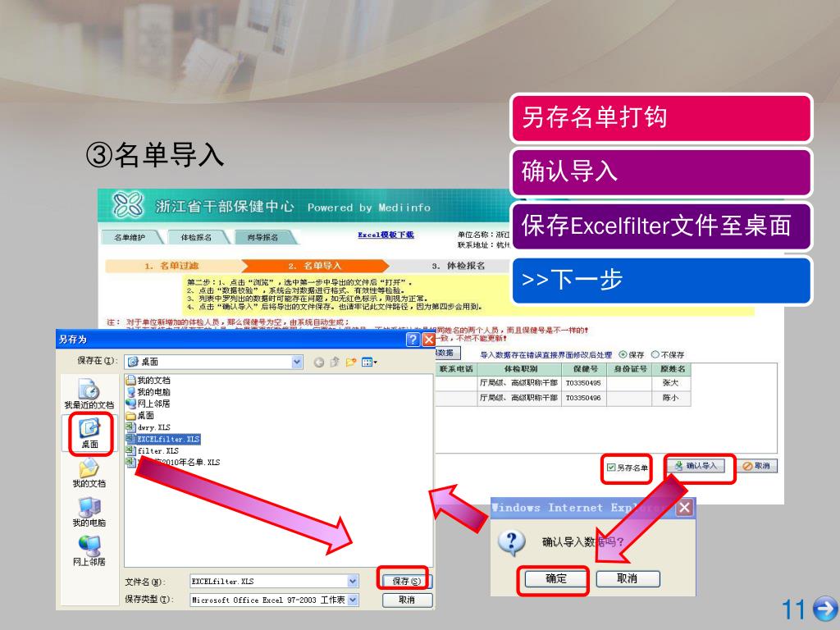Select 我的电脑 in the file list
Viewport: 840px width, 630px height.
[148, 391]
